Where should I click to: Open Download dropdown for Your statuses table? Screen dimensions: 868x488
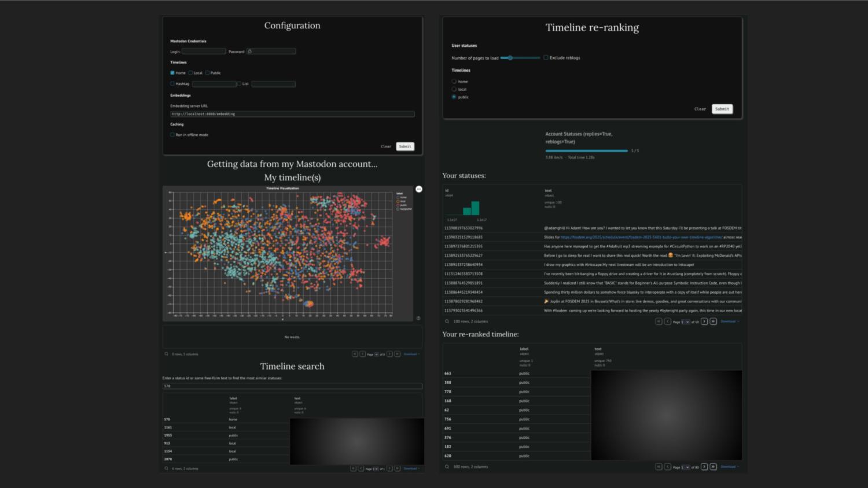[729, 321]
